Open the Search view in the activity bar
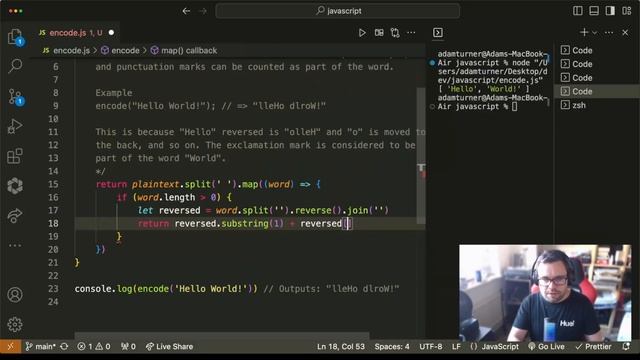Image resolution: width=640 pixels, height=360 pixels. click(x=16, y=66)
